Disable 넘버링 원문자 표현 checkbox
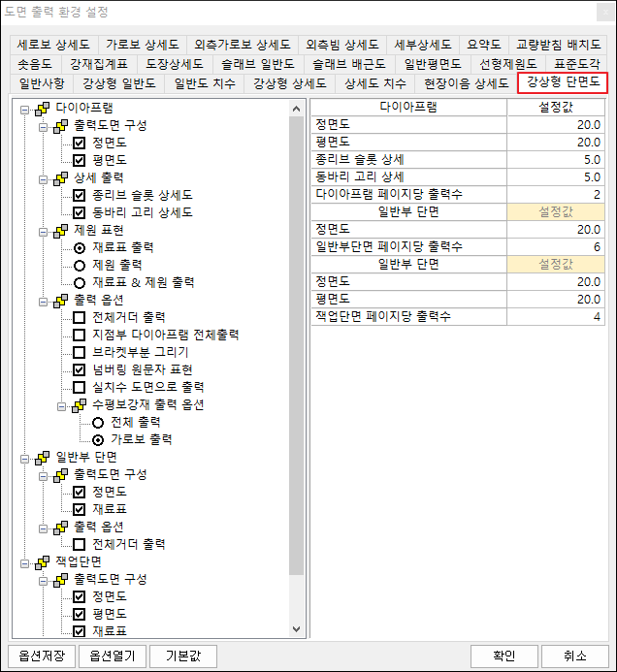The width and height of the screenshot is (617, 672). [79, 369]
